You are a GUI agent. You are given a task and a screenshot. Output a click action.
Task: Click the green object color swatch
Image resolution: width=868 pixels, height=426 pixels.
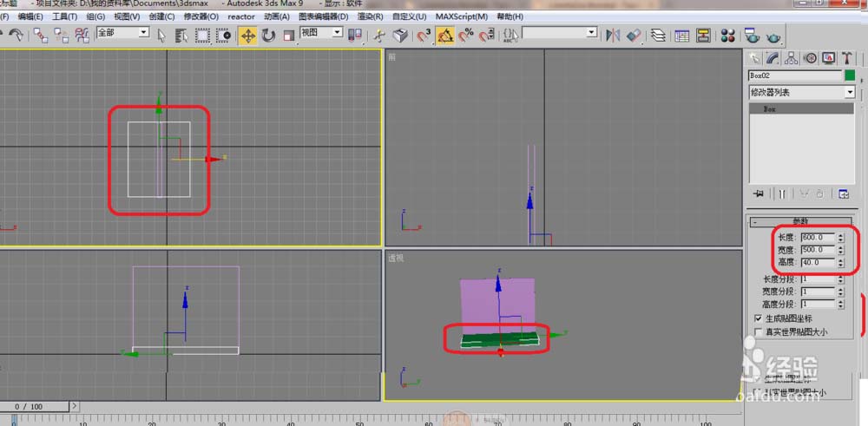(850, 75)
